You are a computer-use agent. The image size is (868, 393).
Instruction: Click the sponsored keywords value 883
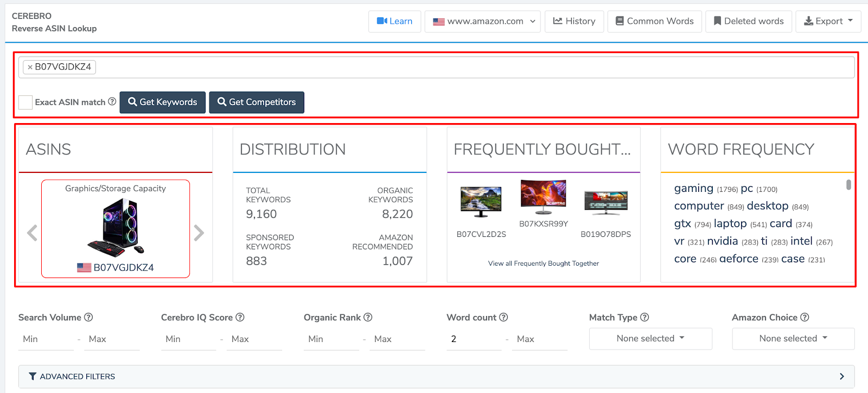(257, 261)
